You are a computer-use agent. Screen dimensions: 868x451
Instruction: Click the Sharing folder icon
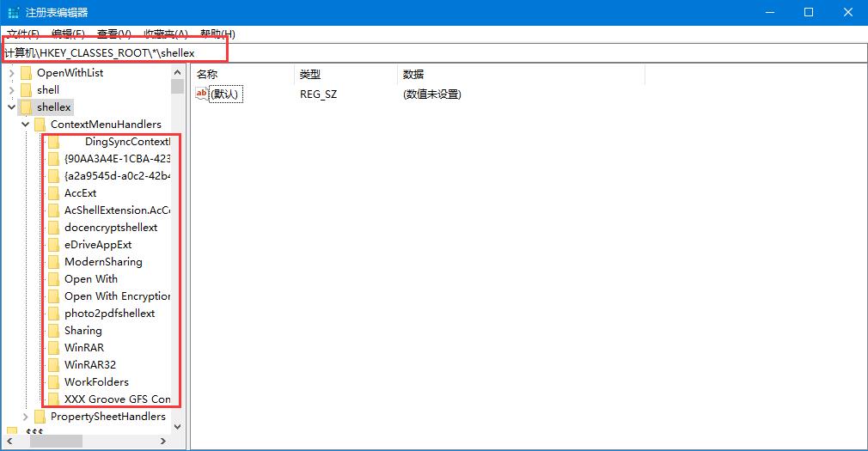tap(53, 331)
